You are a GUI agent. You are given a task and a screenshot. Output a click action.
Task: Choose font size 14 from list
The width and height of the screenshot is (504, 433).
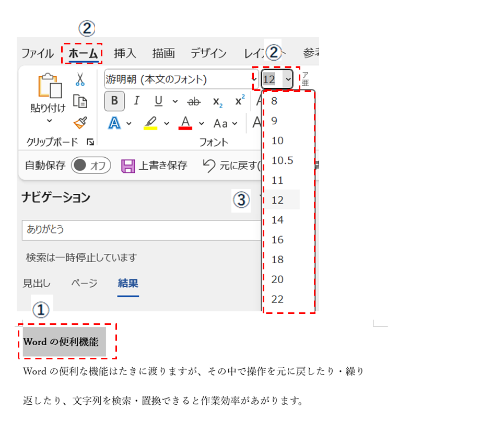tap(278, 220)
